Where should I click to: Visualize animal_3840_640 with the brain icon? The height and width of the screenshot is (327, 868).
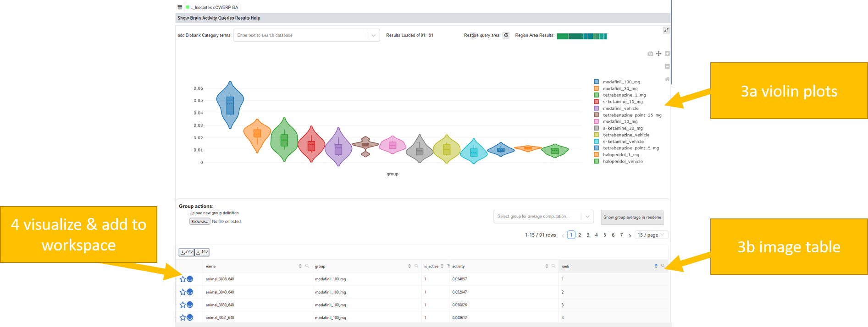click(190, 292)
